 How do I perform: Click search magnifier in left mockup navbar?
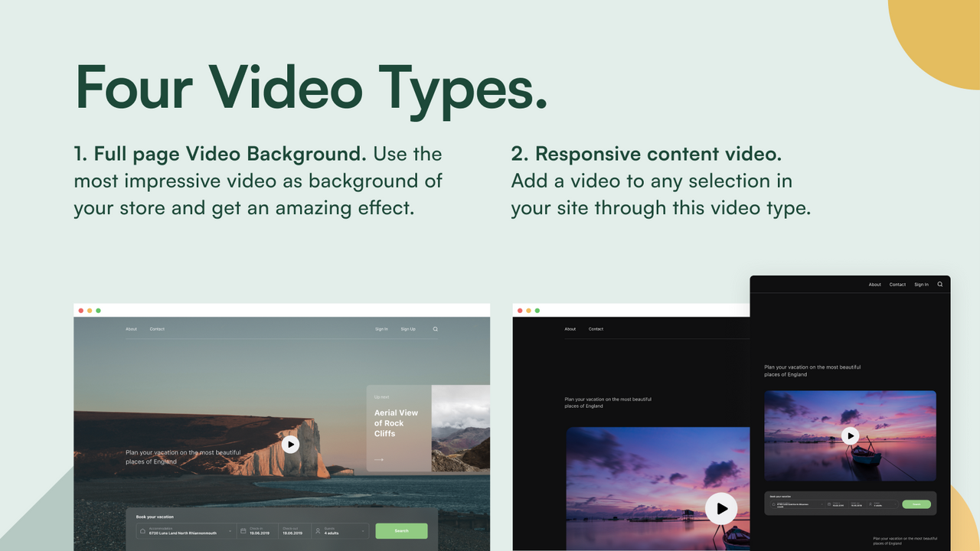tap(436, 329)
